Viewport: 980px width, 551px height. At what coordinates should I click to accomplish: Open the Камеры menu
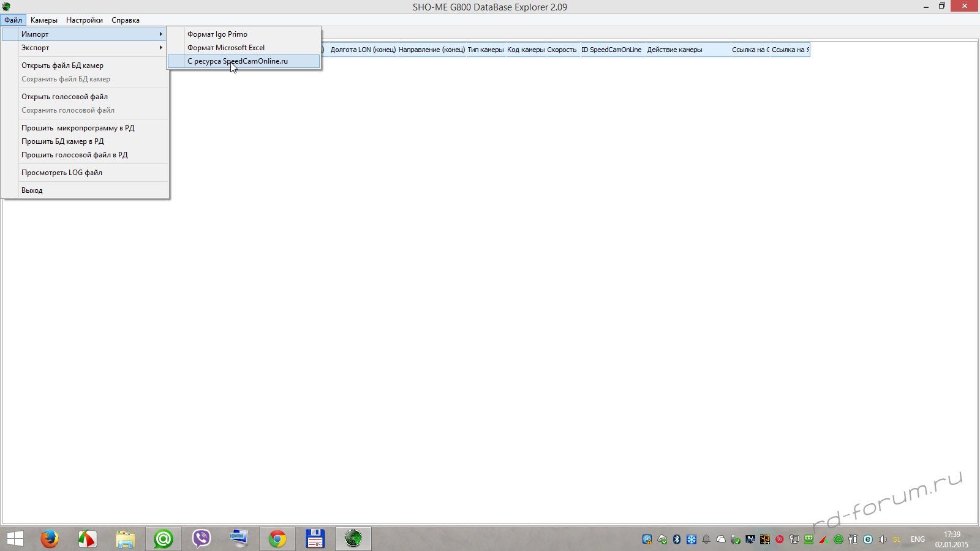[44, 20]
